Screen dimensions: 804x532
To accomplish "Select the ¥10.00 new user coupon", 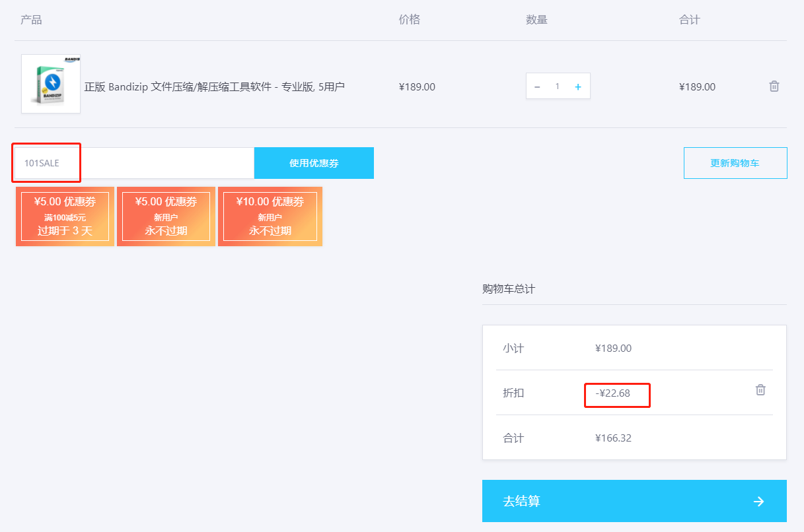I will (270, 216).
